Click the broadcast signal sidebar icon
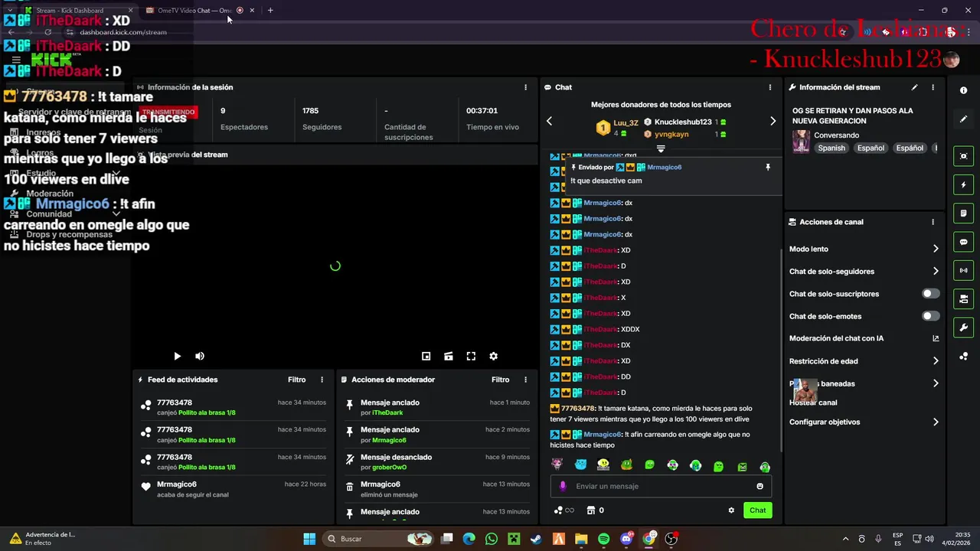The image size is (980, 551). [963, 270]
